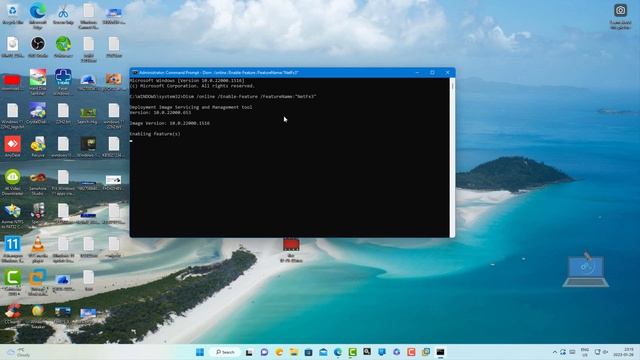Click the Windows Start button
Screen dimensions: 640x360
pyautogui.click(x=200, y=352)
